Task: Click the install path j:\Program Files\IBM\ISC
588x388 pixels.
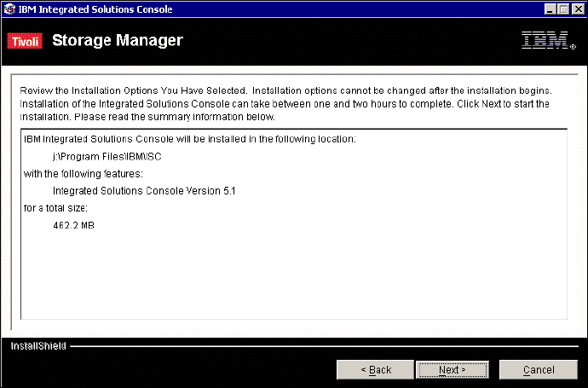Action: click(x=107, y=156)
